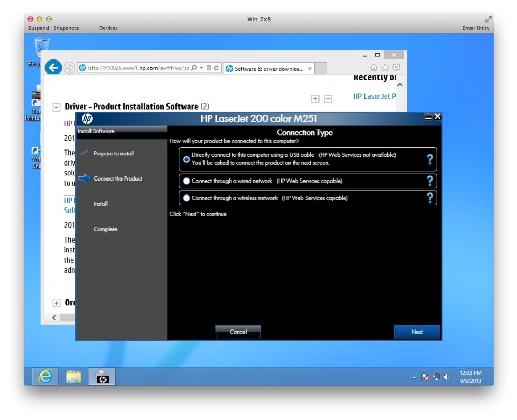Screen dimensions: 517x420
Task: Click Enter Unity button
Action: (476, 28)
